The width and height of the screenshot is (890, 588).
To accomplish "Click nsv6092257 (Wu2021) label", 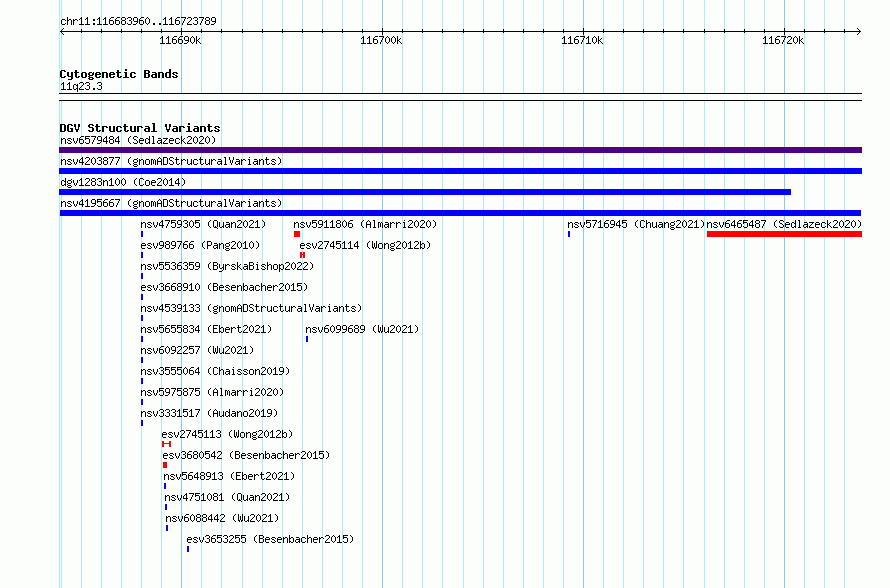I will point(197,350).
